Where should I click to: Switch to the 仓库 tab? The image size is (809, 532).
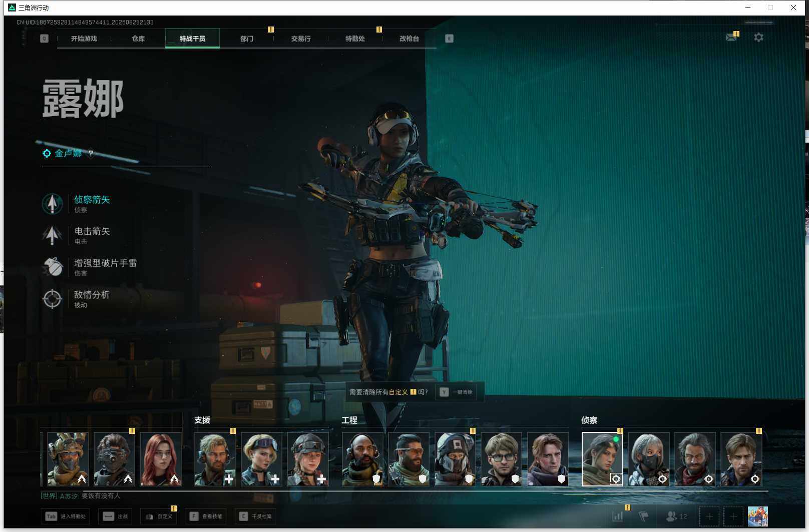pyautogui.click(x=138, y=39)
